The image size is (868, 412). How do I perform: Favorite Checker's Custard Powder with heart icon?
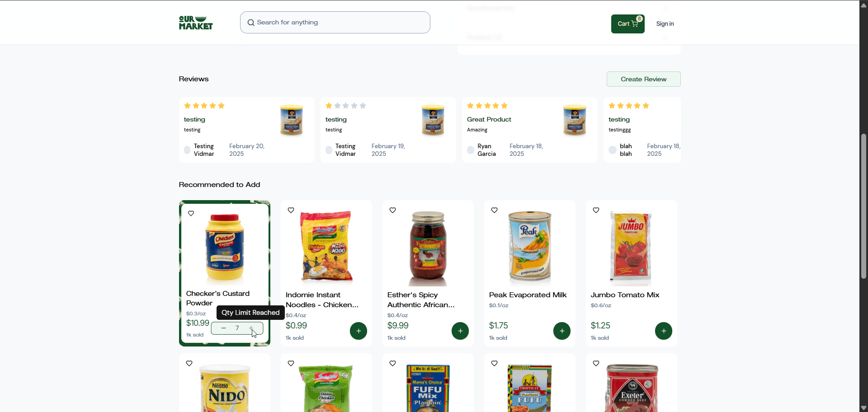191,213
